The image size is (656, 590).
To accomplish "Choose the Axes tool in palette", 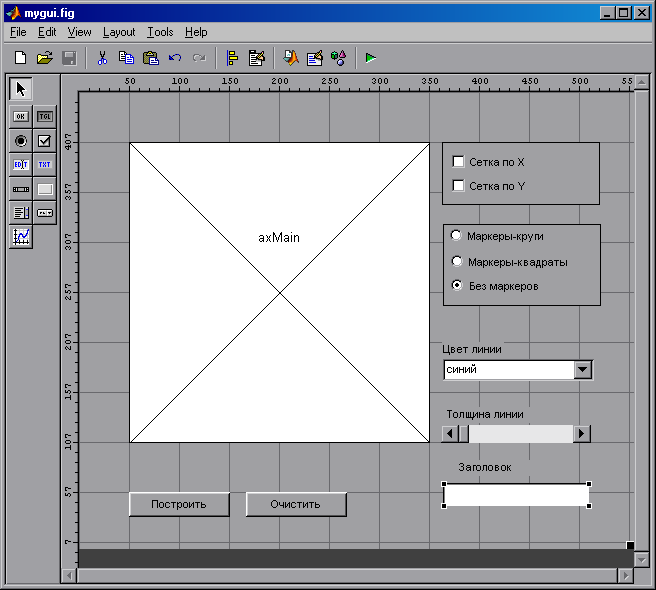I will coord(21,236).
